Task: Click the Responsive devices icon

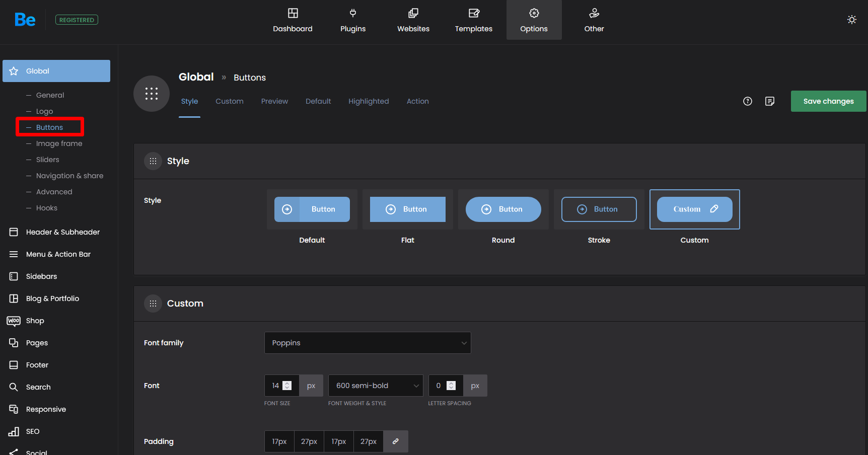Action: pyautogui.click(x=14, y=409)
